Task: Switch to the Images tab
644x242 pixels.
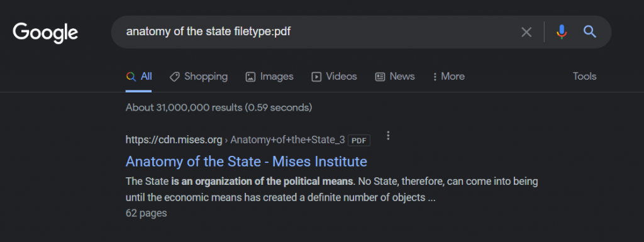Action: point(269,77)
